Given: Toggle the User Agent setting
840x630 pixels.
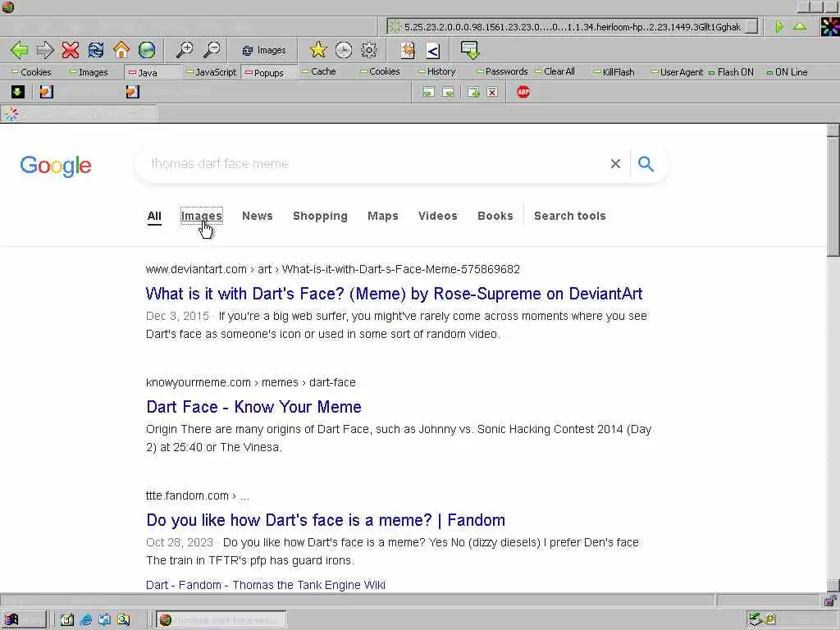Looking at the screenshot, I should point(677,72).
